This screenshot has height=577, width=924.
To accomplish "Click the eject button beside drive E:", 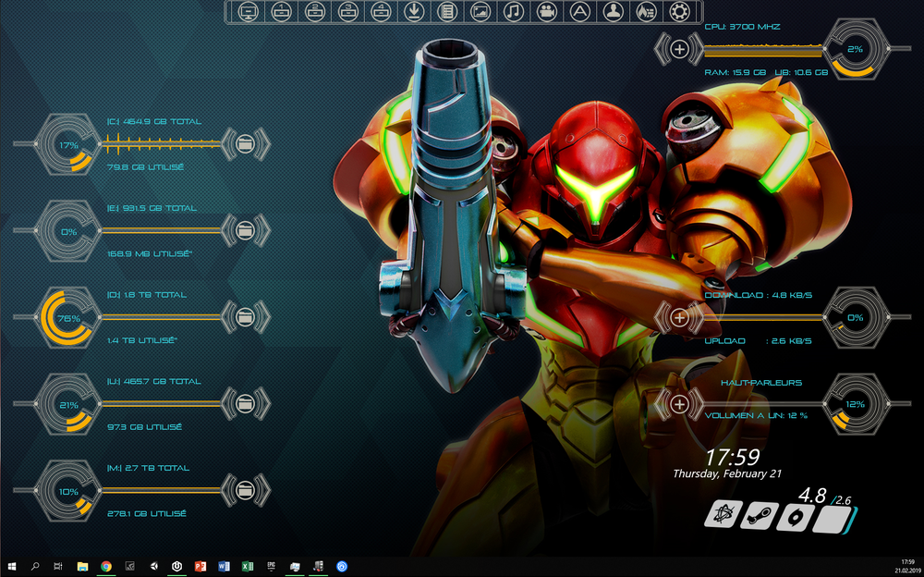I will click(245, 231).
